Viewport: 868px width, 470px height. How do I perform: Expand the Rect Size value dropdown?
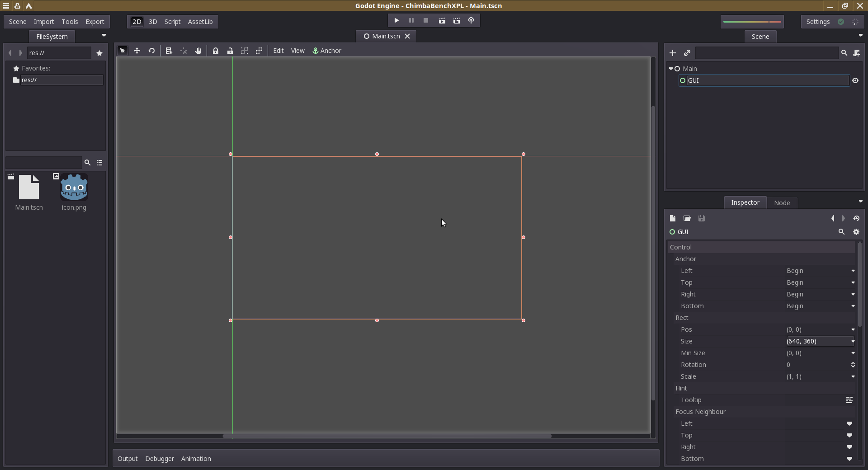pos(853,341)
